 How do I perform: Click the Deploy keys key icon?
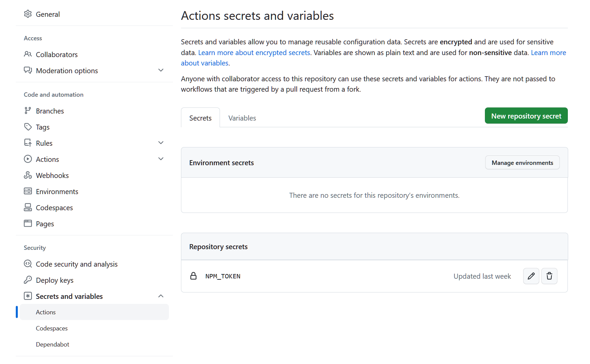[28, 280]
